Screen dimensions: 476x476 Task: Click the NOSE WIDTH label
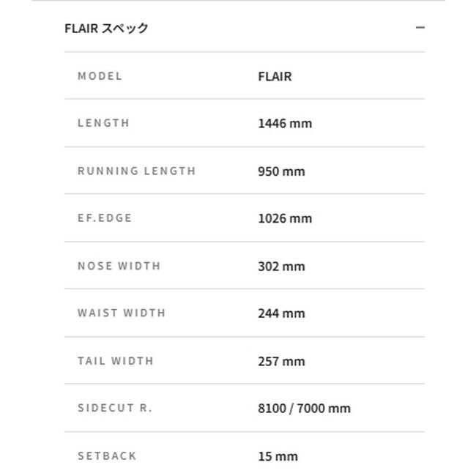click(x=119, y=266)
